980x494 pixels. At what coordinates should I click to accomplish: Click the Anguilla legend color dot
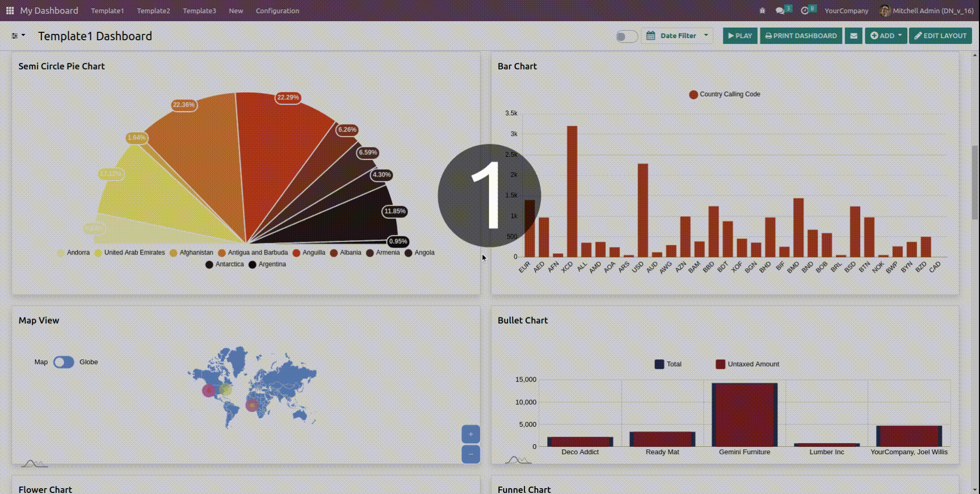(x=296, y=253)
